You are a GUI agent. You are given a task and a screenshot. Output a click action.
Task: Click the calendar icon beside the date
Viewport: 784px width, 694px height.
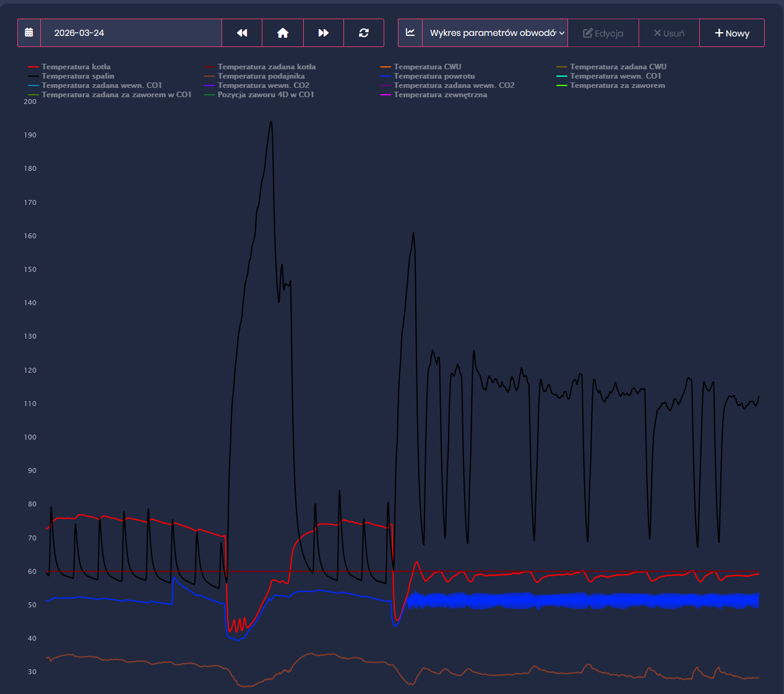tap(29, 33)
